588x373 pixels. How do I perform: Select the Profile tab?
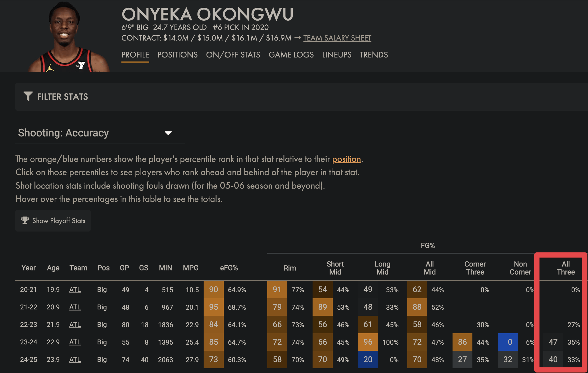[x=135, y=55]
